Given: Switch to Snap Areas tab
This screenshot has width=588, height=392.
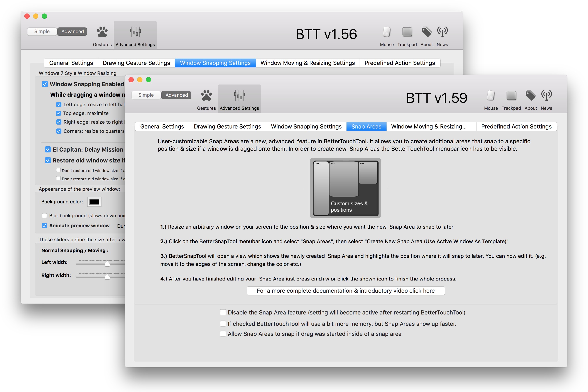Looking at the screenshot, I should pos(366,127).
